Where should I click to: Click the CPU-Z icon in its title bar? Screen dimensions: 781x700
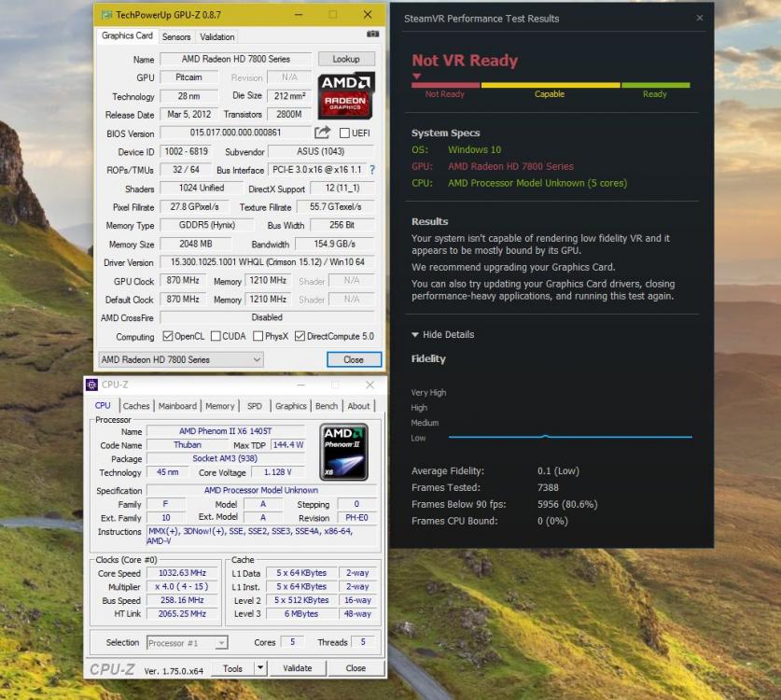coord(92,385)
